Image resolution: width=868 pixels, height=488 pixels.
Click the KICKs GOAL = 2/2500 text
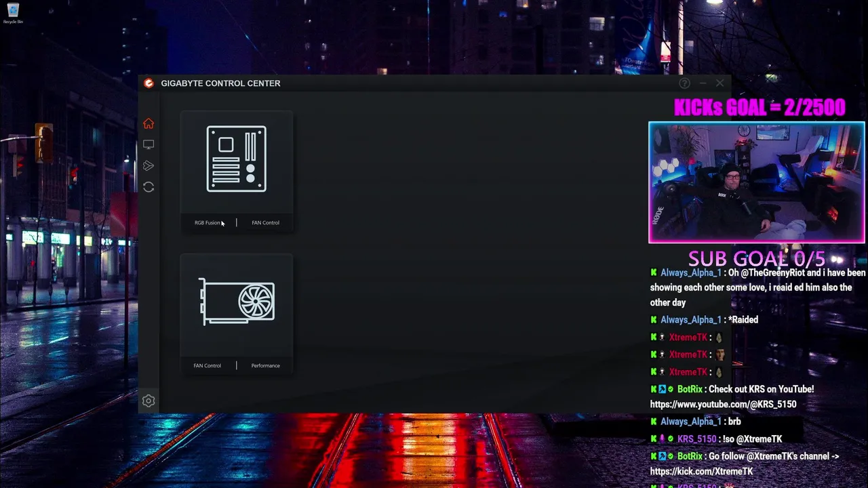pyautogui.click(x=759, y=107)
